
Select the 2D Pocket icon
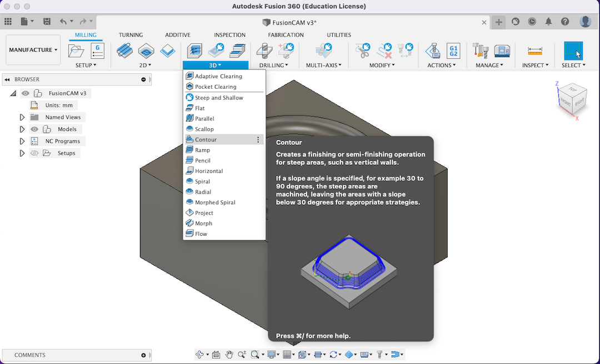pyautogui.click(x=146, y=51)
